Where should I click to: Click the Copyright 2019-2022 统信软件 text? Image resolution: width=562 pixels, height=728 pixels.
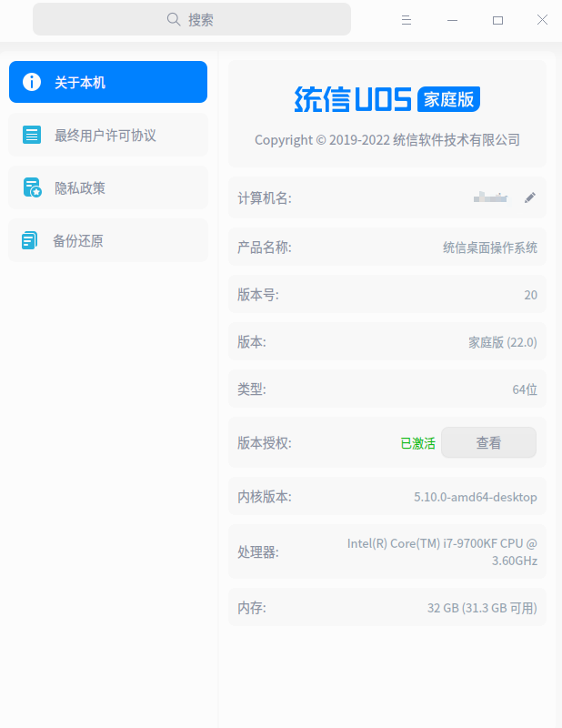pyautogui.click(x=387, y=140)
